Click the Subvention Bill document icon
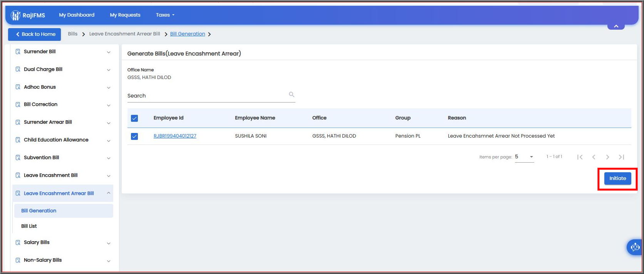 (x=18, y=158)
